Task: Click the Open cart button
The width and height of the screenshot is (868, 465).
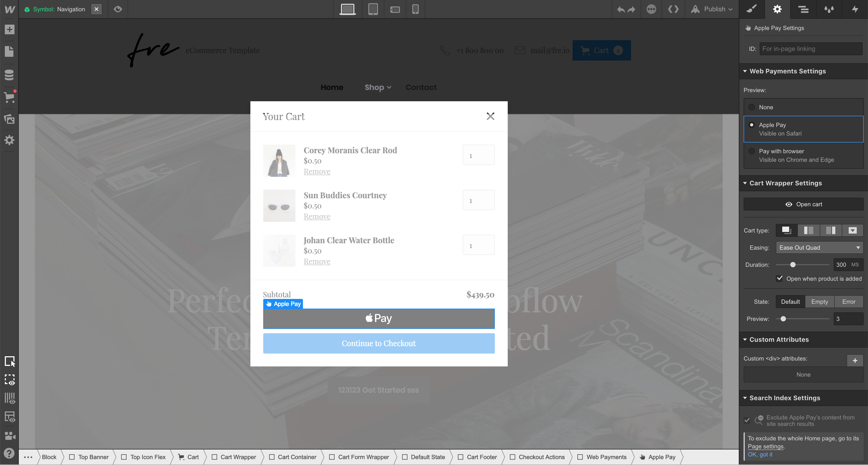Action: pos(803,204)
